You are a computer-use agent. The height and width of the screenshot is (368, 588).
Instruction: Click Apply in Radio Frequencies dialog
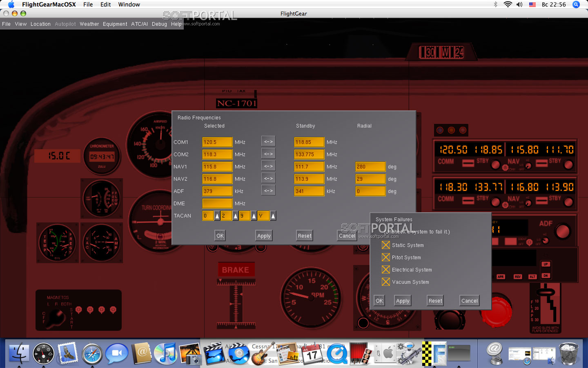(x=264, y=236)
